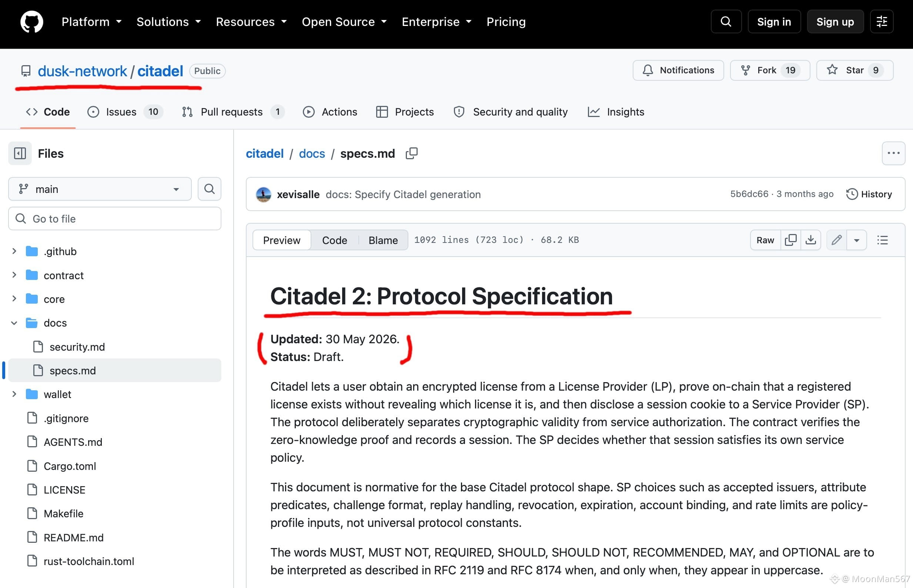Viewport: 913px width, 588px height.
Task: Click the Go to file field
Action: coord(114,219)
